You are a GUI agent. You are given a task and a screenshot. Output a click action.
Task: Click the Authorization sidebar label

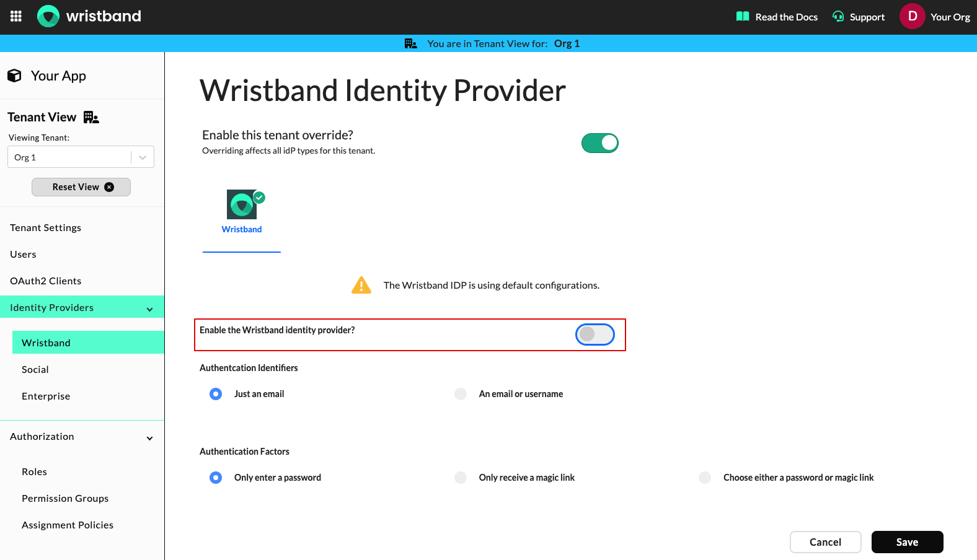(x=42, y=437)
